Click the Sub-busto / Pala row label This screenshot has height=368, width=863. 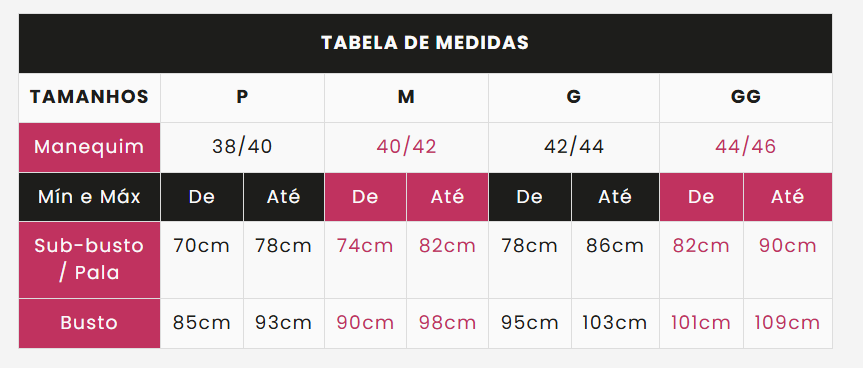[89, 260]
